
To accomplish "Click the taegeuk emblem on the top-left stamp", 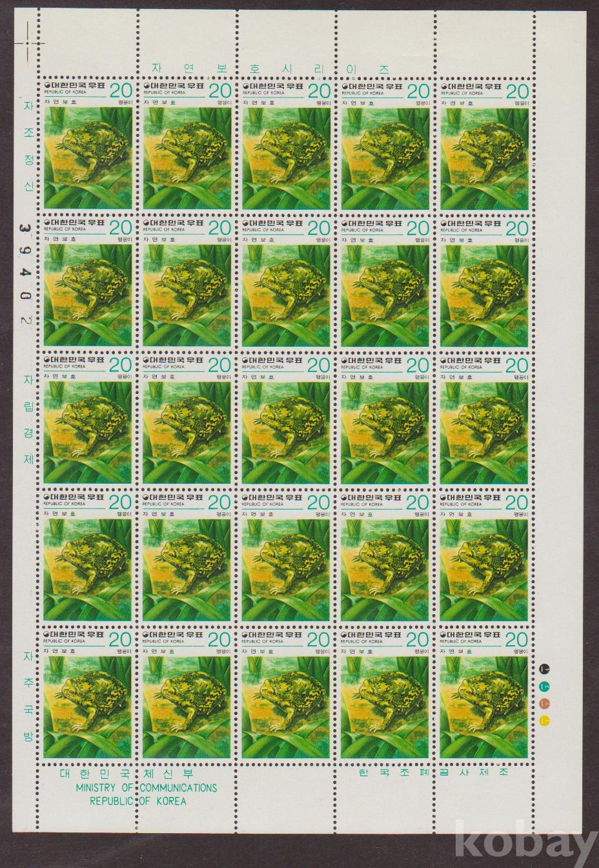I will pyautogui.click(x=47, y=86).
